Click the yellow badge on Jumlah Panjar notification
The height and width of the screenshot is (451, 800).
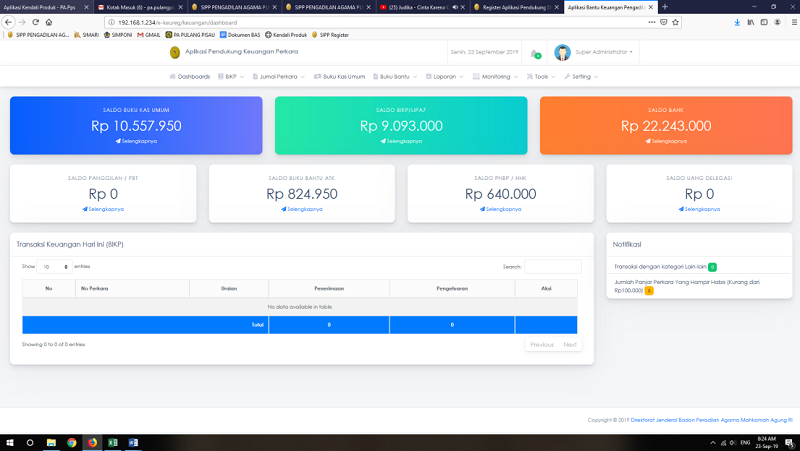point(649,290)
